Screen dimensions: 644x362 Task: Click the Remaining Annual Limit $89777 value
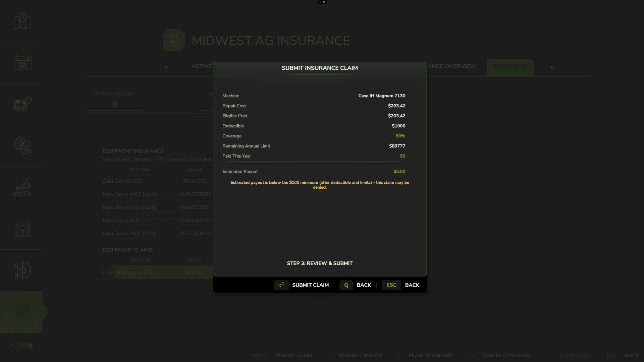coord(397,146)
